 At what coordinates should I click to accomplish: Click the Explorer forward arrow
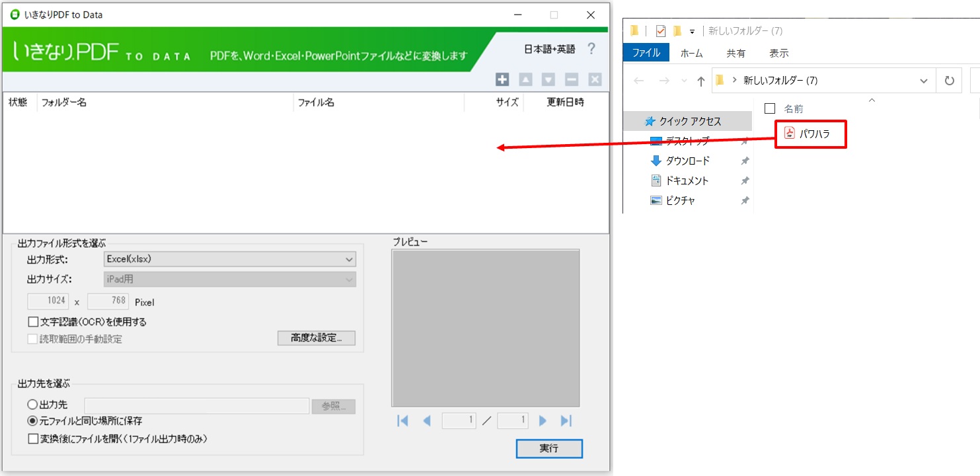pos(663,81)
